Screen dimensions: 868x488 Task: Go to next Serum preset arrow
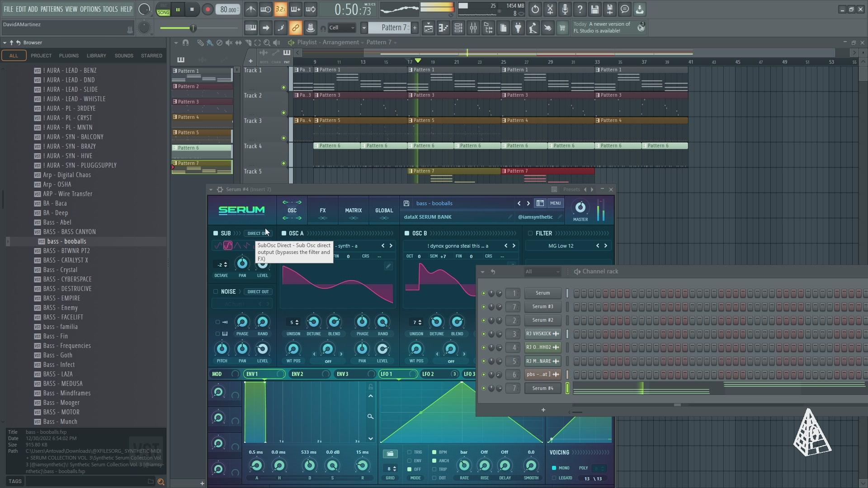[528, 203]
